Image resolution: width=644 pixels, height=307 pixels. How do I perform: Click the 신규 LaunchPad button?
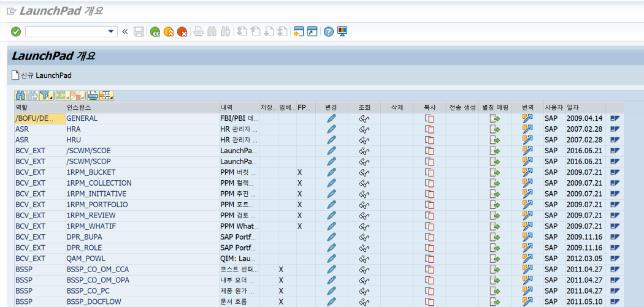coord(42,75)
